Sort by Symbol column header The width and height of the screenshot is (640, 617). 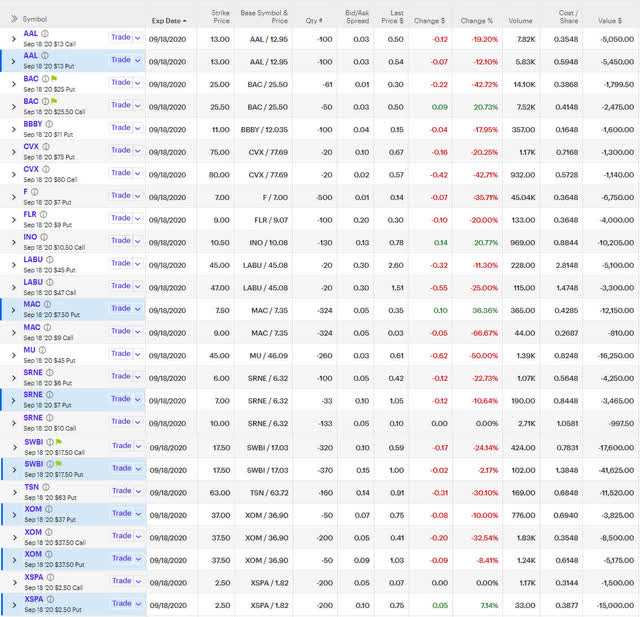(x=35, y=19)
